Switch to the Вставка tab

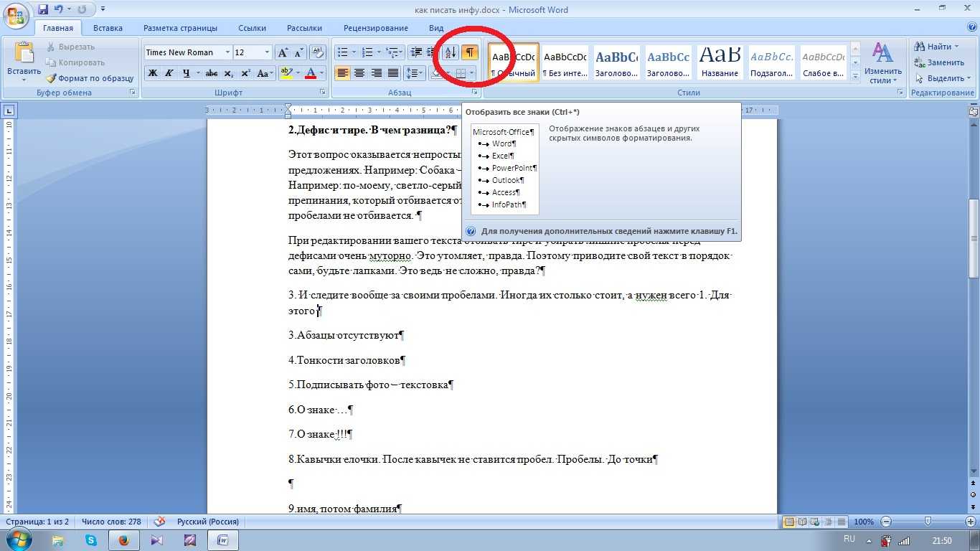(108, 28)
